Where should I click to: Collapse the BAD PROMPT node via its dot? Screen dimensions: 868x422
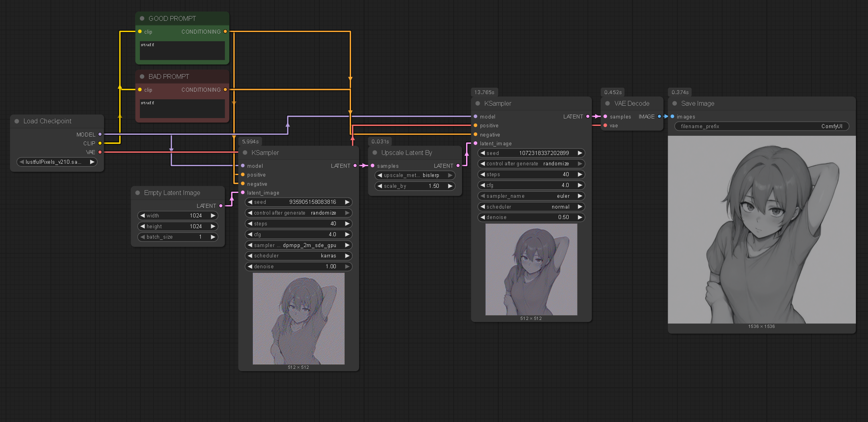coord(142,76)
